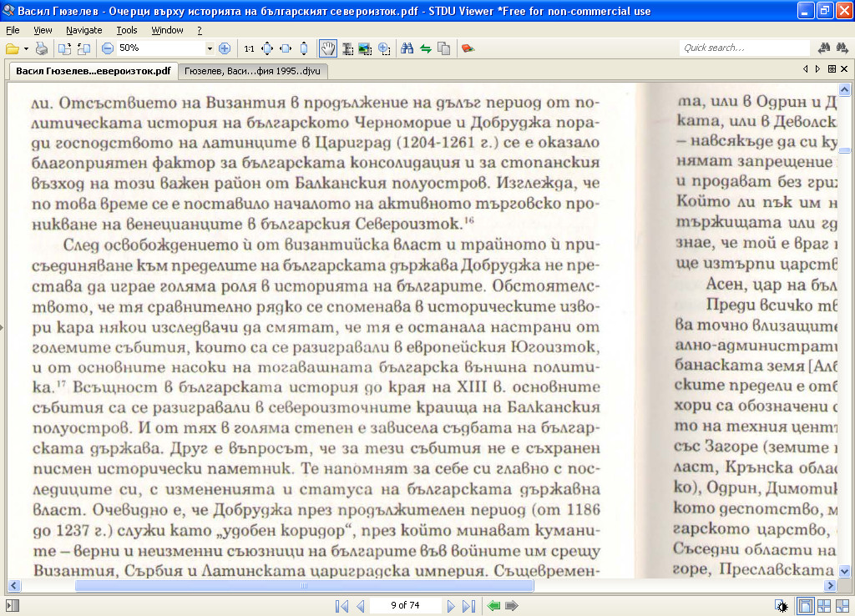Viewport: 855px width, 616px height.
Task: Switch to the Гюзелев 1995 djvu tab
Action: click(x=251, y=72)
